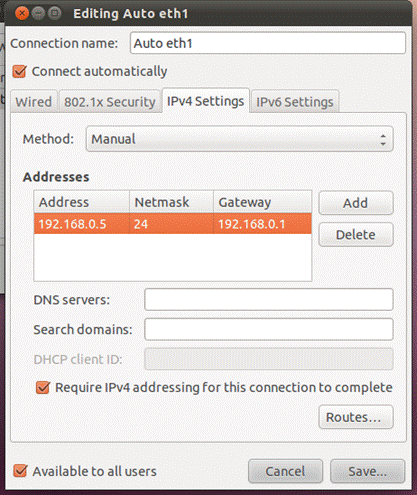The image size is (417, 495).
Task: Open the 802.1x Security tab
Action: [x=110, y=102]
